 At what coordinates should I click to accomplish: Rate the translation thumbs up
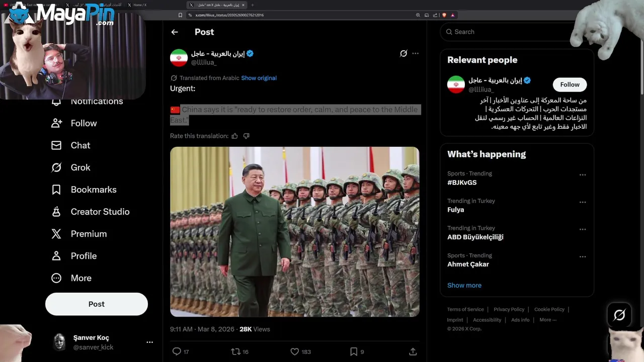point(234,136)
